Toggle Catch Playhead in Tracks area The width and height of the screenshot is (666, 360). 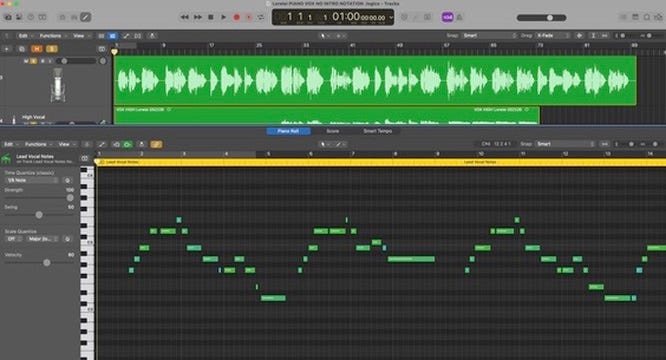point(152,36)
